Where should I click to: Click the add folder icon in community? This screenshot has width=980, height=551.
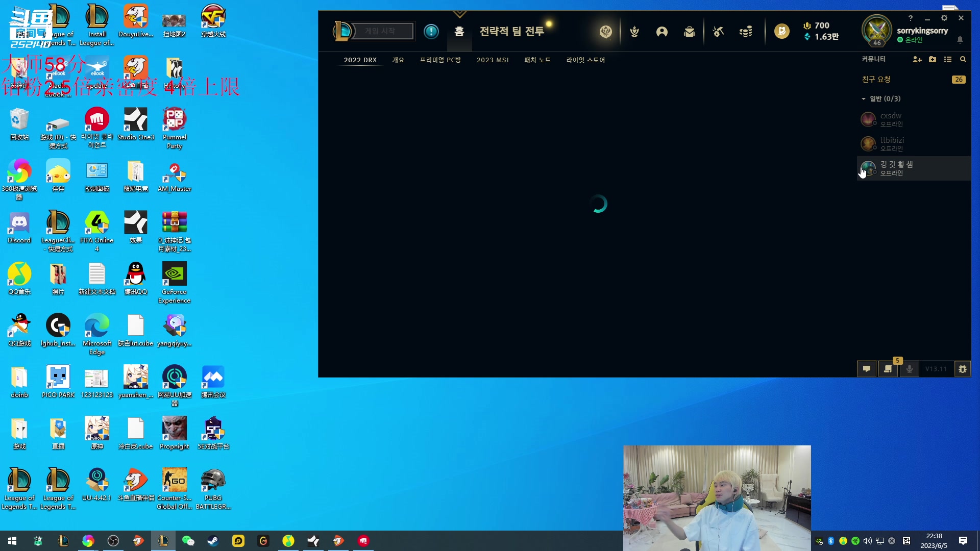coord(933,60)
